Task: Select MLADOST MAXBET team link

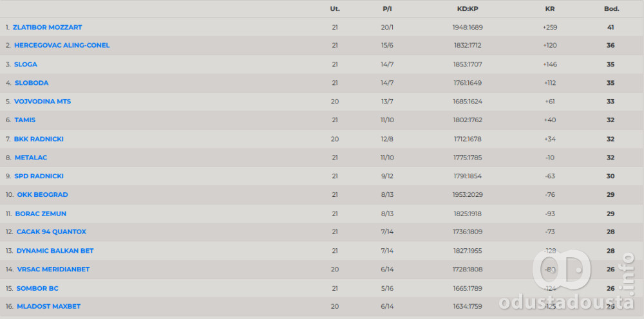Action: (49, 307)
